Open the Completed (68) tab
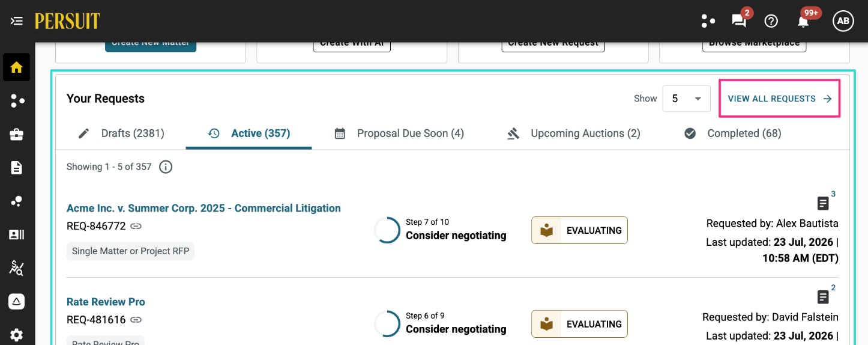The width and height of the screenshot is (868, 345). coord(733,133)
